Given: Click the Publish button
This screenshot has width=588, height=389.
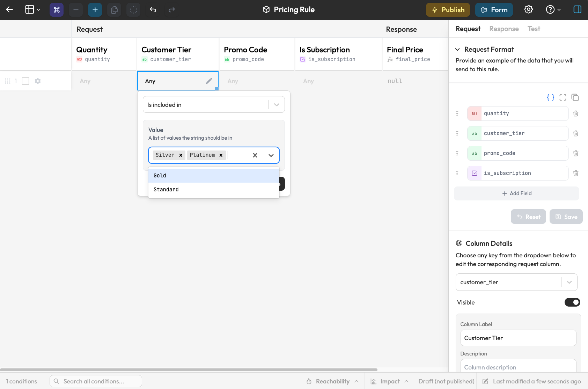Looking at the screenshot, I should click(448, 10).
